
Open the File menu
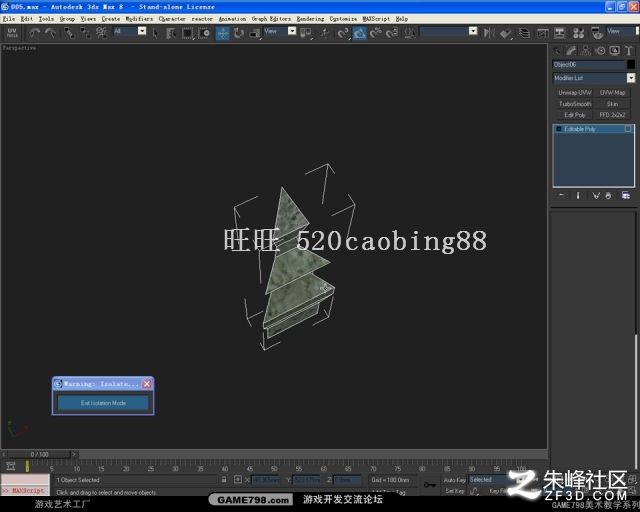coord(9,19)
